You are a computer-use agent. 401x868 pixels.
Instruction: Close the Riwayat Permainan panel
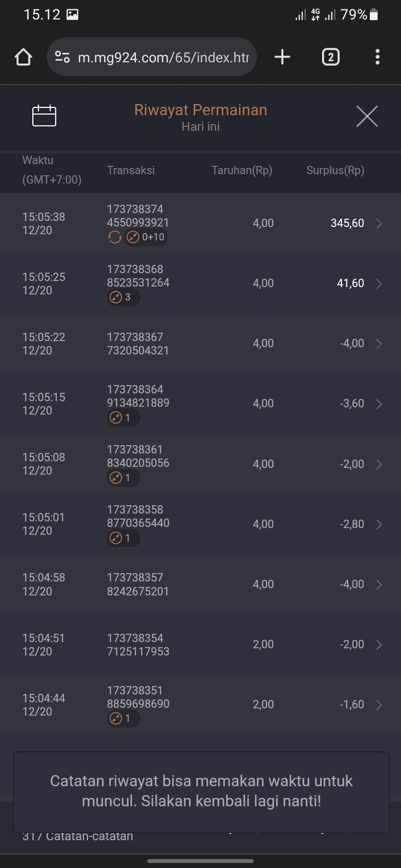coord(366,116)
